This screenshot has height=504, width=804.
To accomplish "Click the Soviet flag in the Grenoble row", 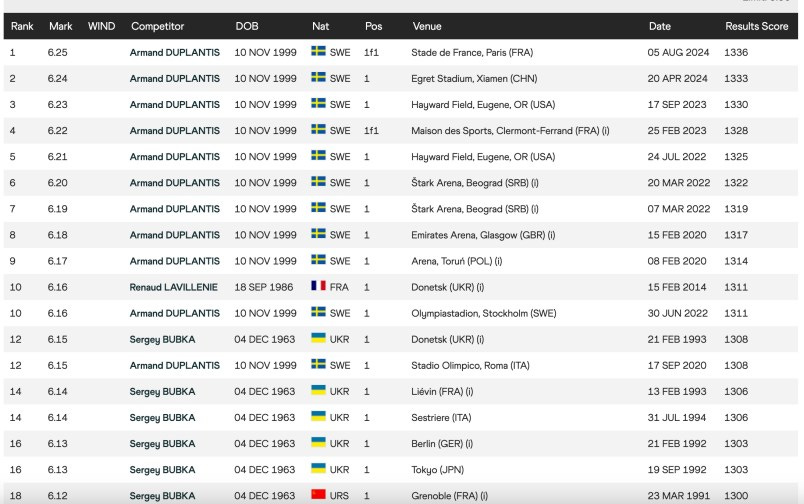I will coord(318,494).
